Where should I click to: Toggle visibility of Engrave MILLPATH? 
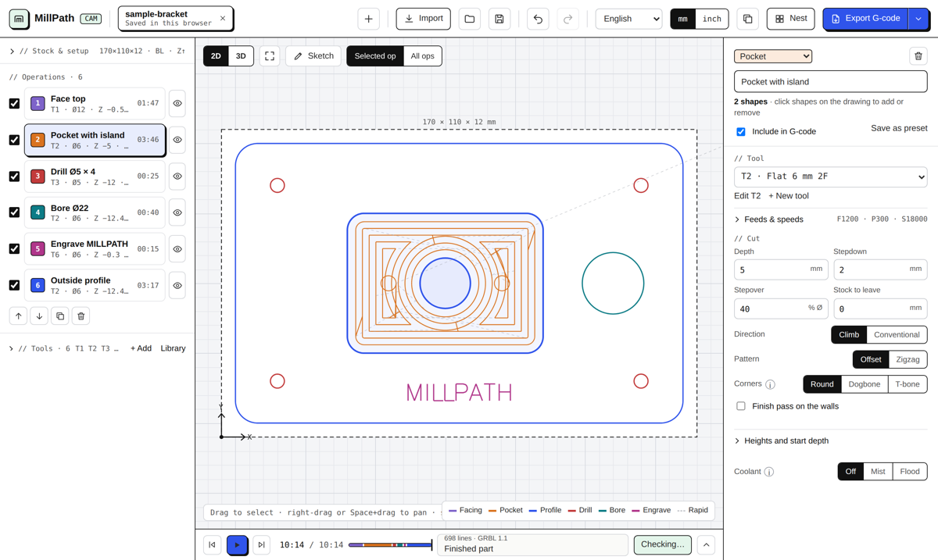(177, 249)
